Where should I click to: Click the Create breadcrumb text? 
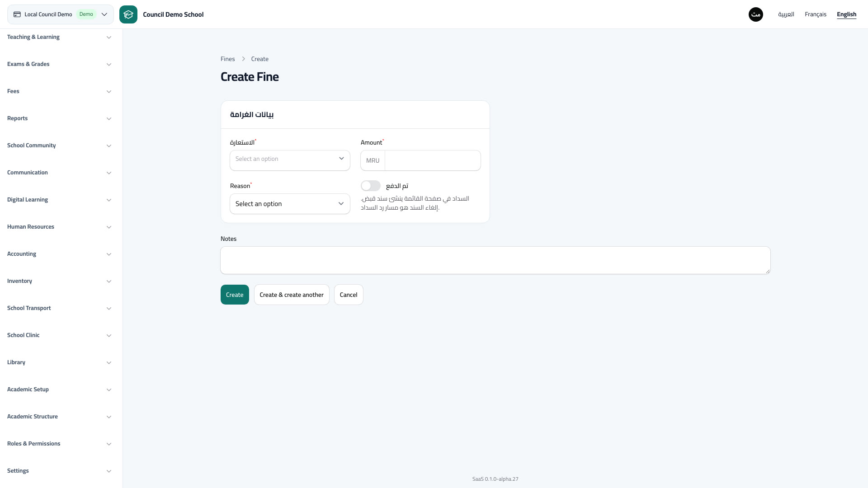pos(260,59)
